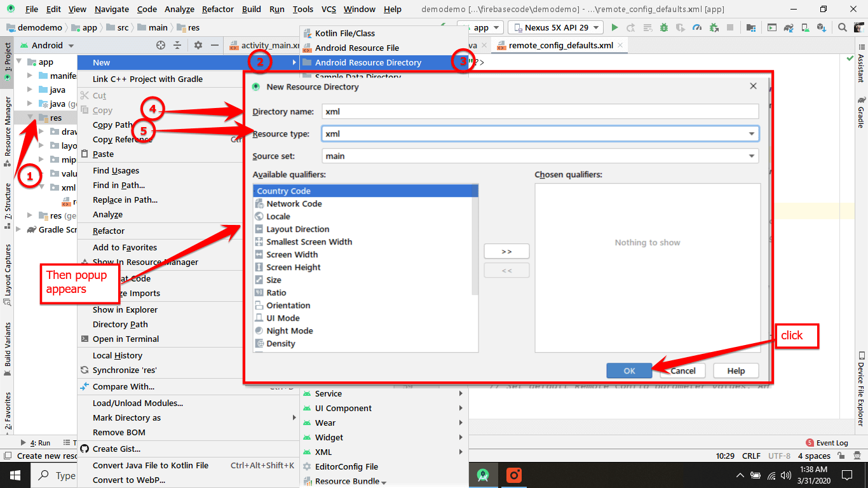Click Cancel in New Resource Directory dialog
Viewport: 868px width, 488px height.
pos(683,370)
